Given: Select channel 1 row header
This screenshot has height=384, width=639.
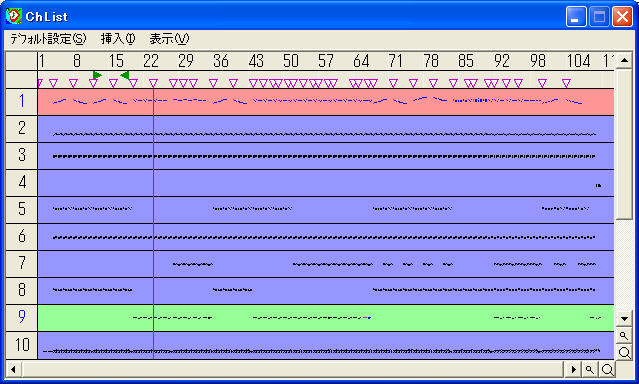Looking at the screenshot, I should (x=22, y=102).
